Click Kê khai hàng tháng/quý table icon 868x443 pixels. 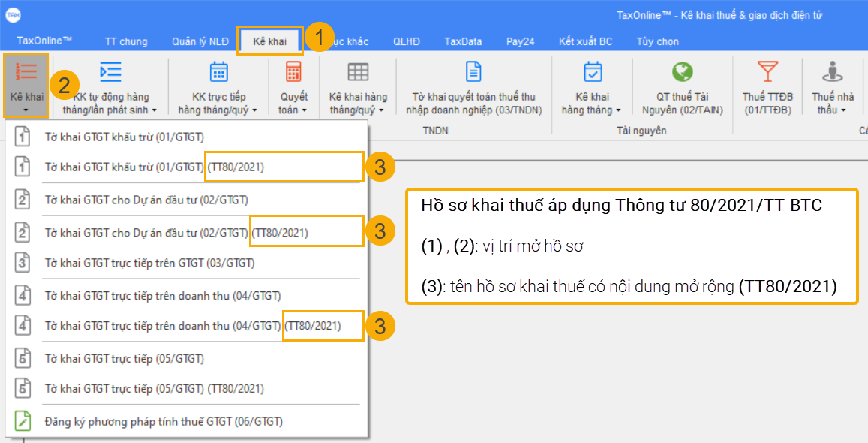pos(358,72)
